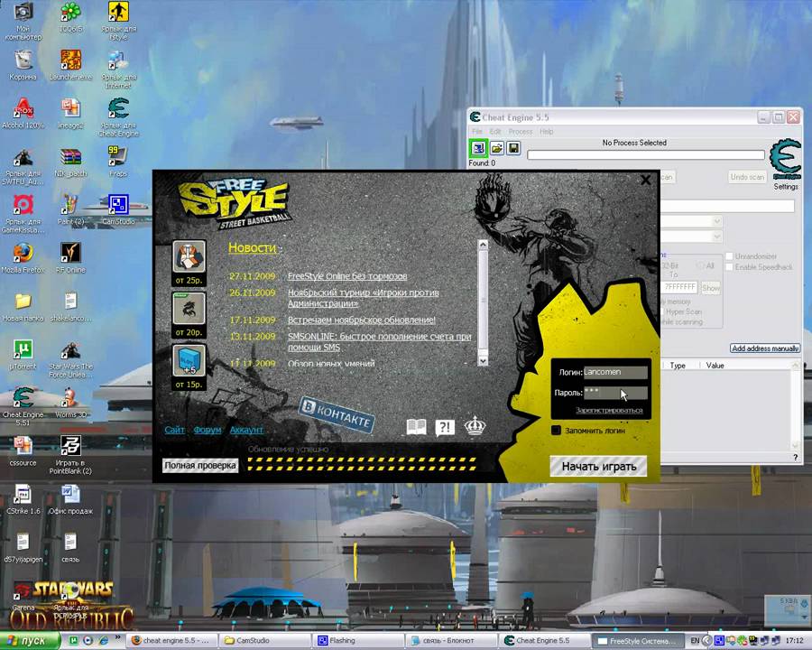812x650 pixels.
Task: Click the open folder icon in Cheat Engine
Action: (x=496, y=149)
